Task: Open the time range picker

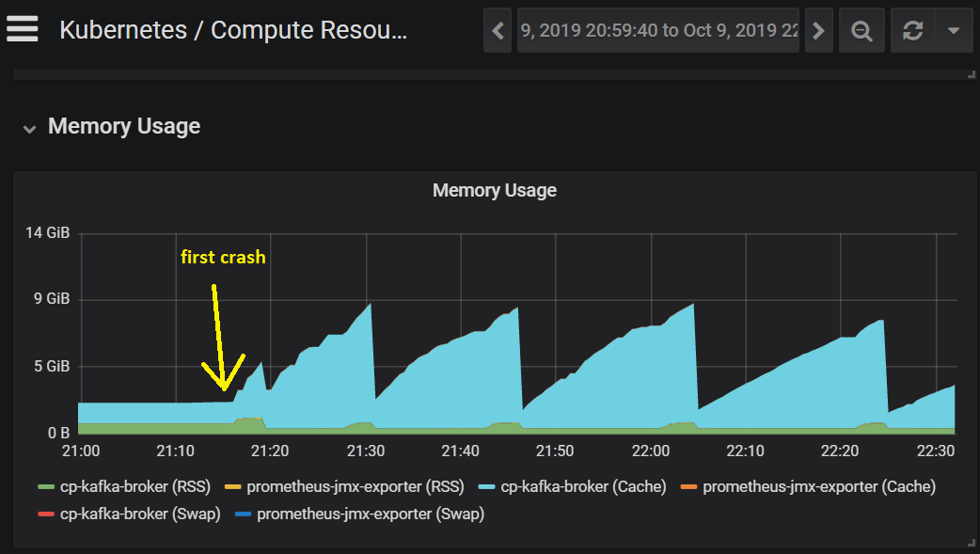Action: pyautogui.click(x=658, y=30)
